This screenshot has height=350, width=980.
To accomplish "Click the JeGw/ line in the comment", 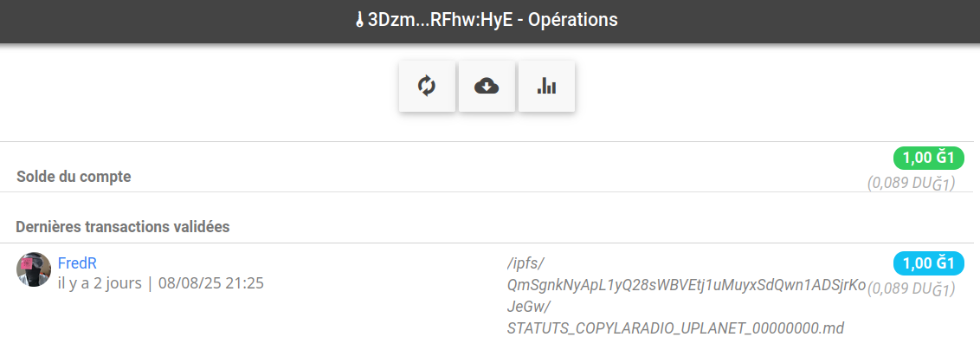I will tap(529, 308).
